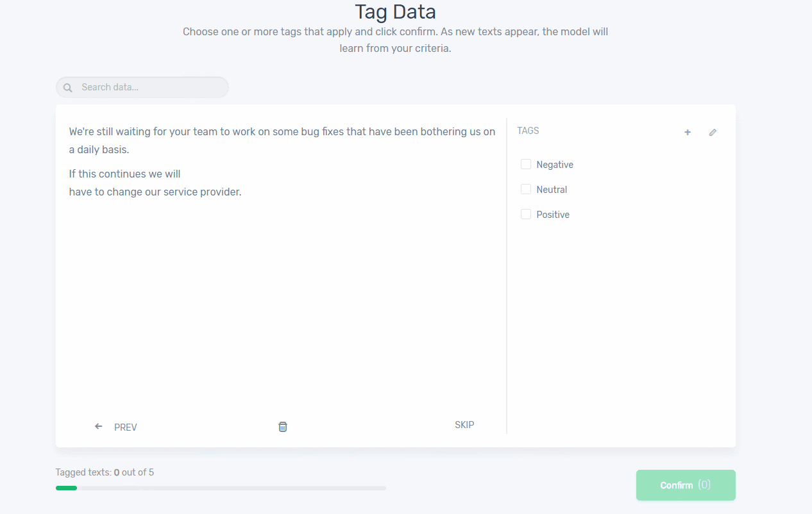Click the Tag Data page title
The image size is (812, 514).
click(x=395, y=12)
